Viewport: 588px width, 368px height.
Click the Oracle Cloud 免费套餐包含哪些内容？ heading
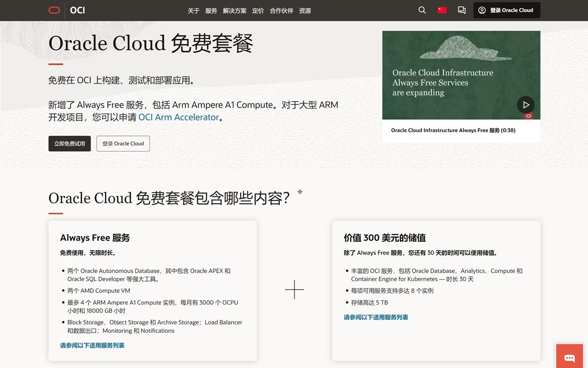169,198
